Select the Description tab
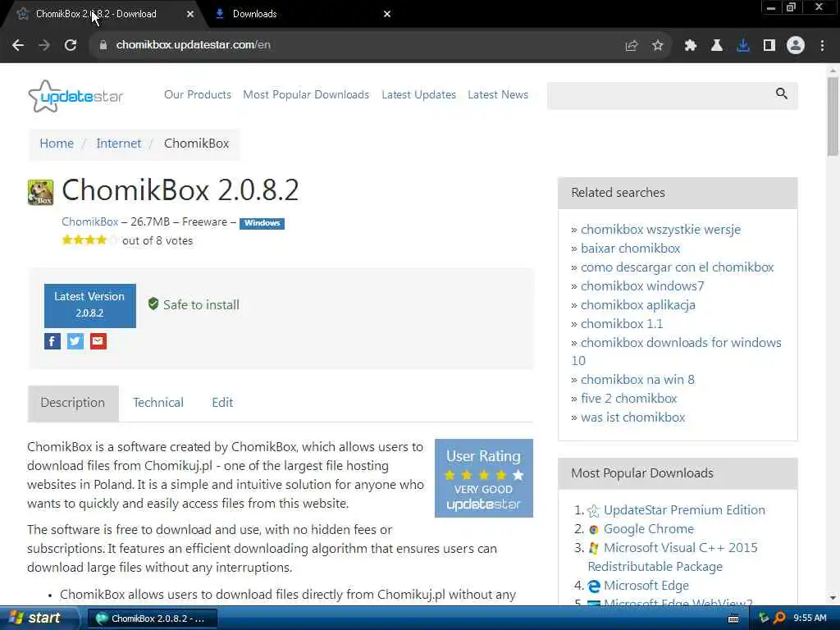The height and width of the screenshot is (630, 840). tap(73, 403)
